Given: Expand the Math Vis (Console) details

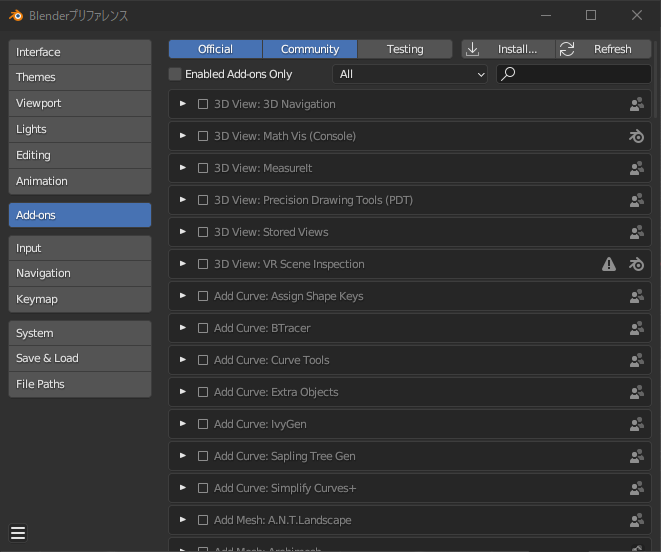Looking at the screenshot, I should (x=183, y=136).
